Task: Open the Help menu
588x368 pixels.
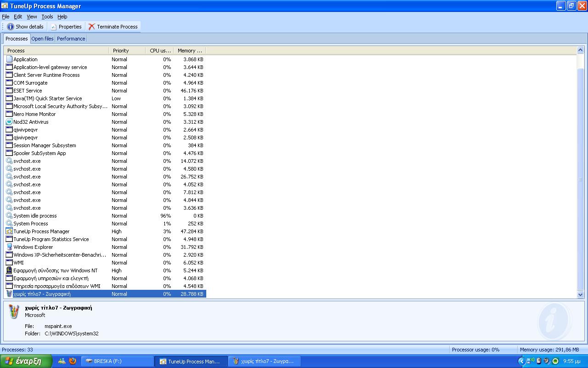Action: point(62,17)
